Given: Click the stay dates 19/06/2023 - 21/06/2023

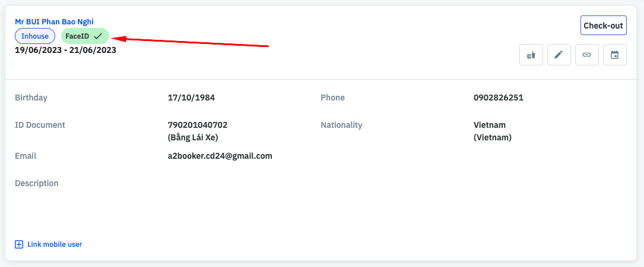Looking at the screenshot, I should click(65, 50).
